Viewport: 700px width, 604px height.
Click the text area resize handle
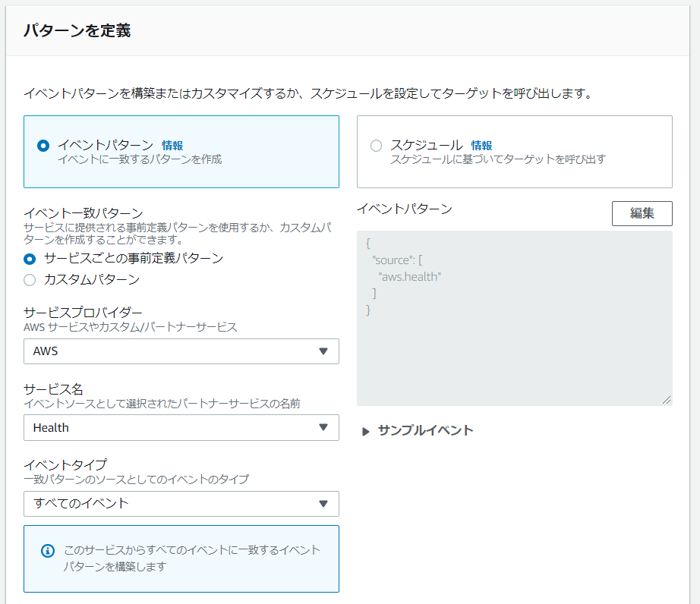click(667, 401)
